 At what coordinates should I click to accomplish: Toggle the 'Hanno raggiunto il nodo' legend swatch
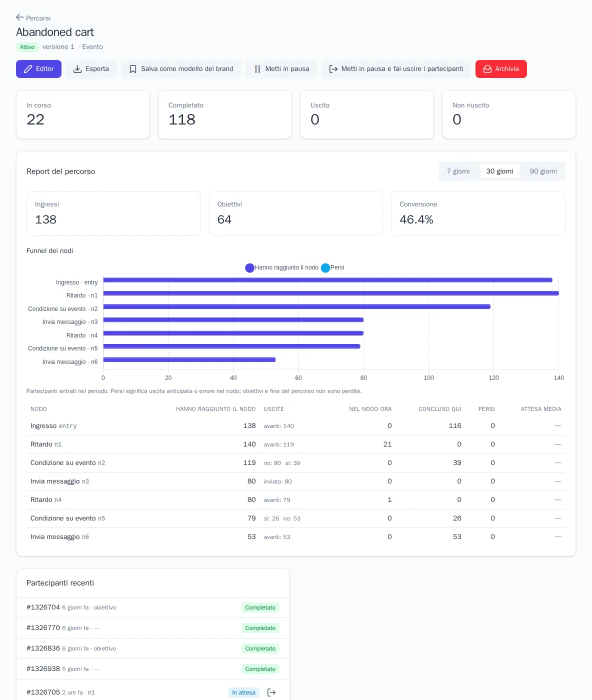(x=249, y=268)
